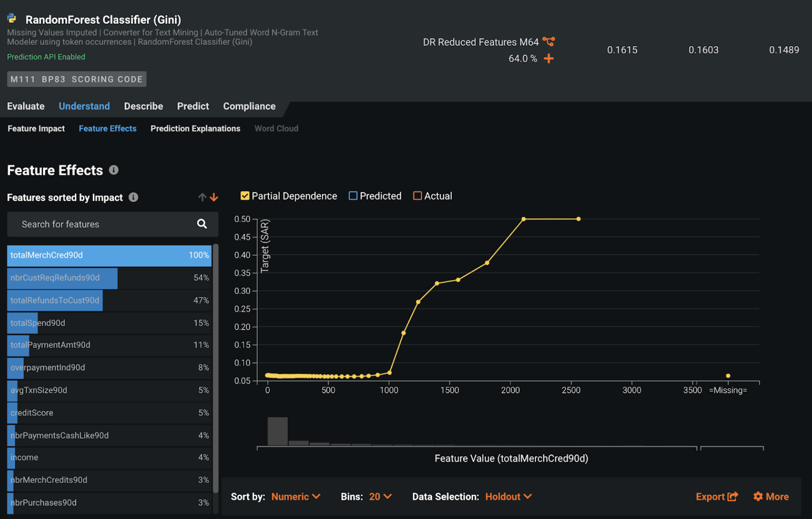
Task: Click the search magnifier icon
Action: 202,224
